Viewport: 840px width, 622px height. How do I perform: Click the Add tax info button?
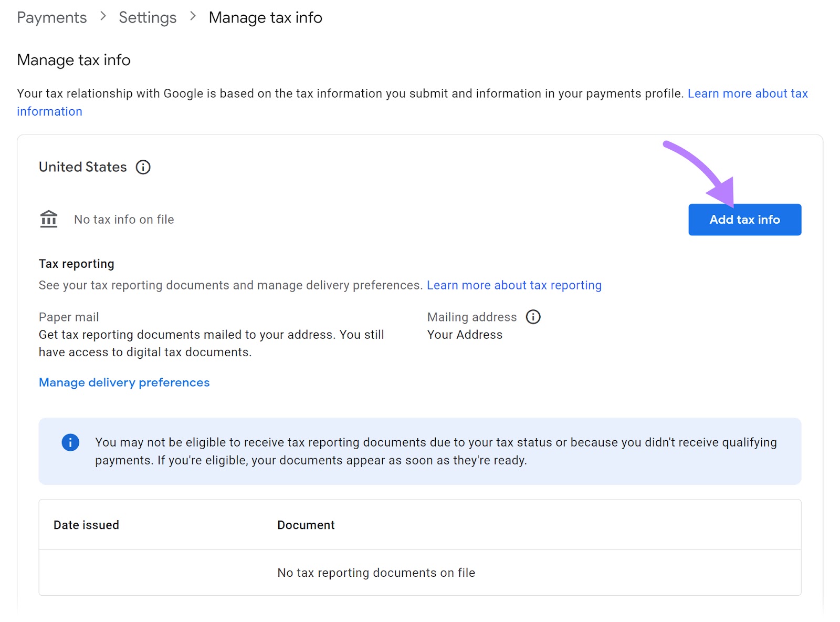(744, 220)
